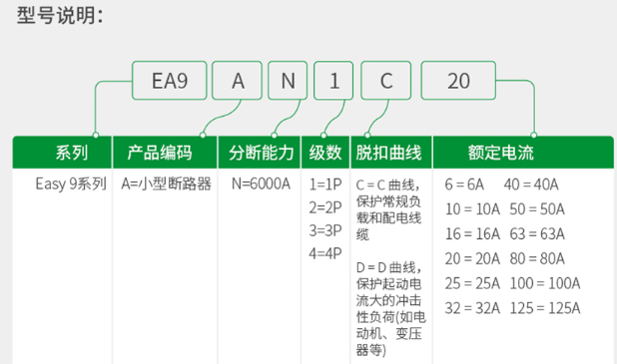This screenshot has width=617, height=364.
Task: Click the 125 = 125A rating
Action: [x=545, y=308]
